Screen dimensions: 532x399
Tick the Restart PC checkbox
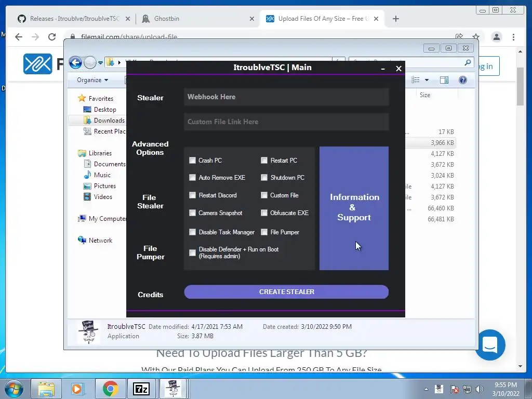pos(264,160)
